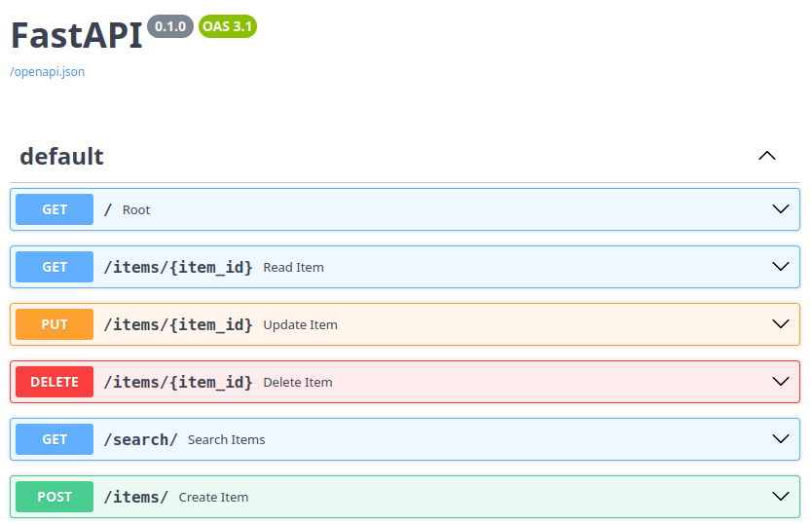Click the POST method badge
Image resolution: width=812 pixels, height=524 pixels.
tap(55, 497)
